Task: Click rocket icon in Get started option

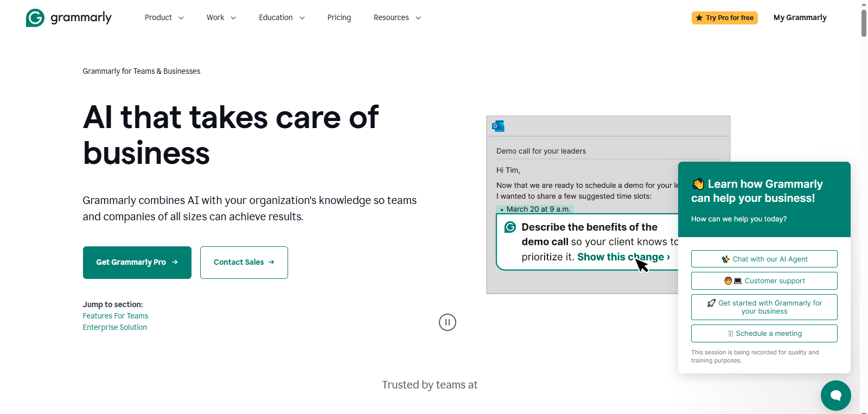Action: click(711, 303)
